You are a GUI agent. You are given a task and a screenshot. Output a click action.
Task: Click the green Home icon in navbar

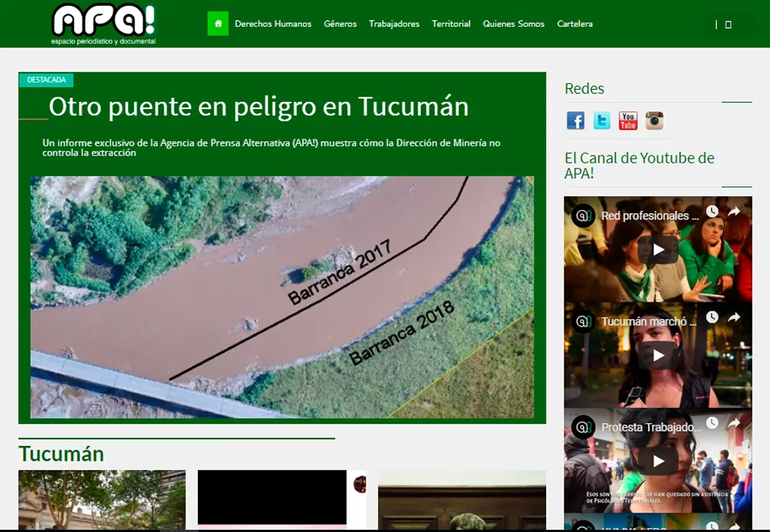click(217, 24)
